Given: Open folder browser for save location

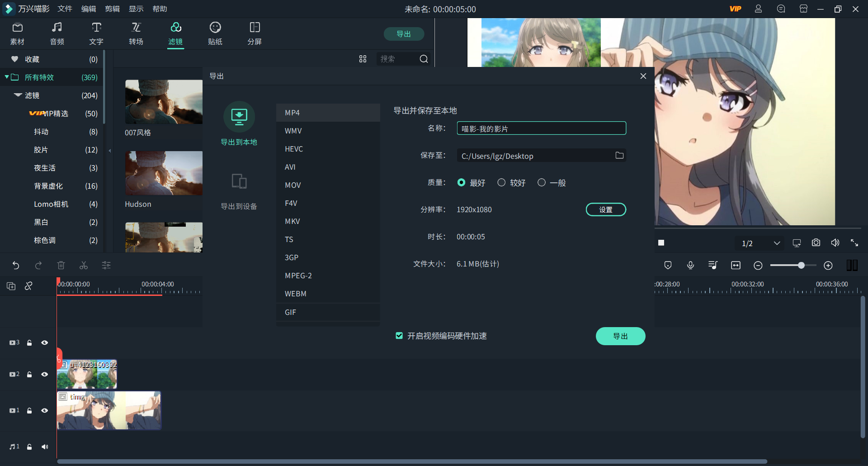Looking at the screenshot, I should tap(619, 156).
